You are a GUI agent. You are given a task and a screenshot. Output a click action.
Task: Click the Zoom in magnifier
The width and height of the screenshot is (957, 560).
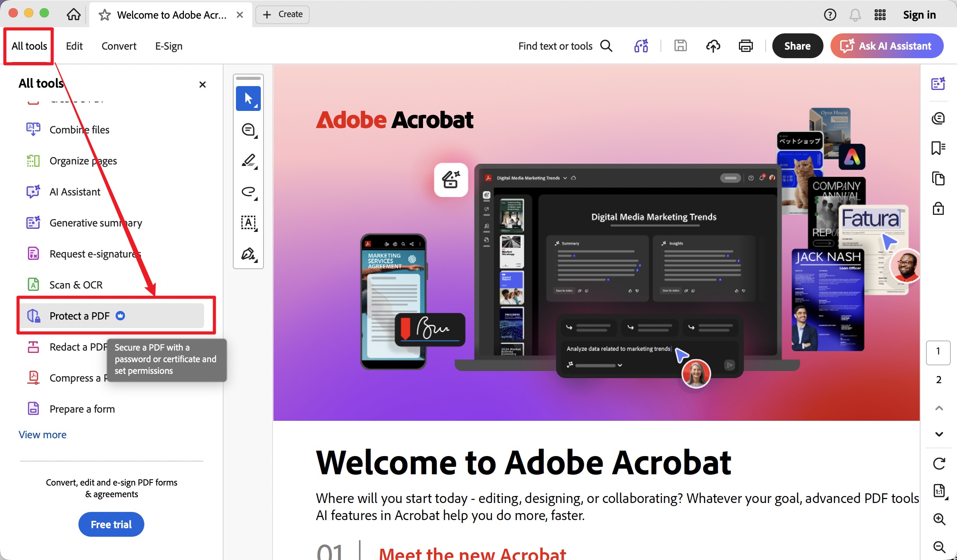click(939, 519)
